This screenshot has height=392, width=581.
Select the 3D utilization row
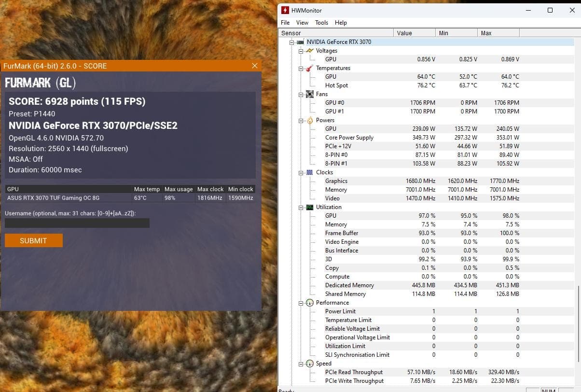coord(427,259)
